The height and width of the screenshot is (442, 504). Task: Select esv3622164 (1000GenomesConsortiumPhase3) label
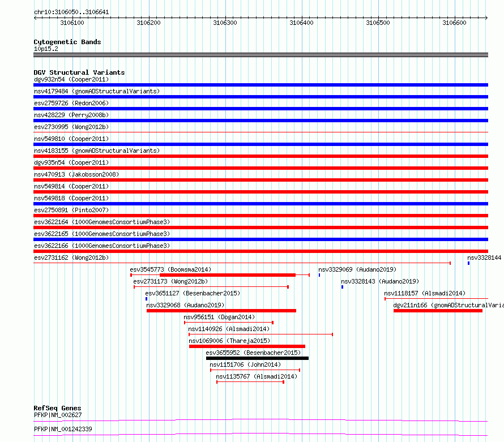click(102, 222)
